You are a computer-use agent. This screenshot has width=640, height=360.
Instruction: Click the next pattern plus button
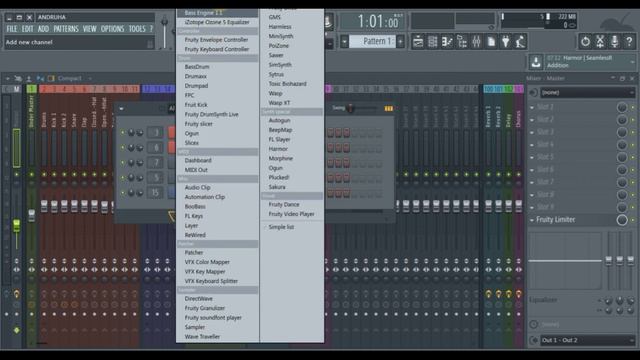click(400, 42)
